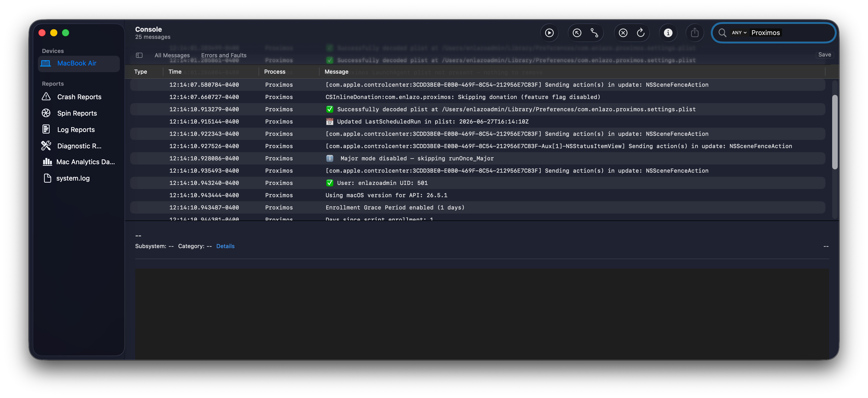Click the Log Reports document icon

pos(46,129)
